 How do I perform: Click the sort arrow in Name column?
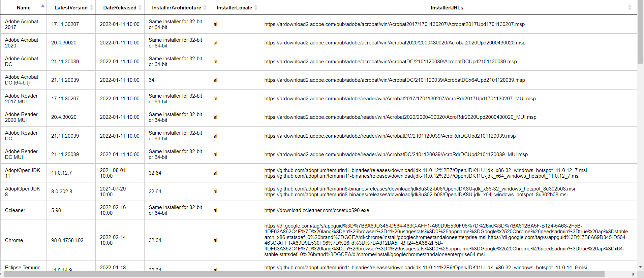(42, 7)
